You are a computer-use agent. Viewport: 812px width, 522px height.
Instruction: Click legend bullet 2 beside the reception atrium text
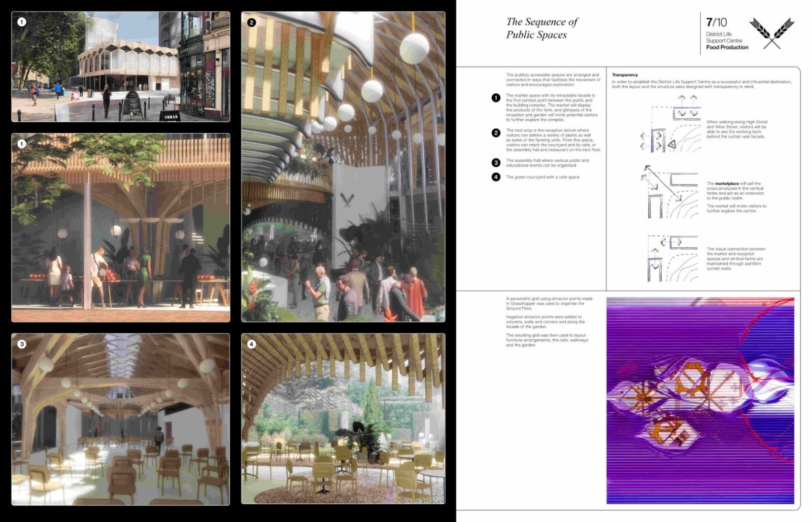pos(496,133)
